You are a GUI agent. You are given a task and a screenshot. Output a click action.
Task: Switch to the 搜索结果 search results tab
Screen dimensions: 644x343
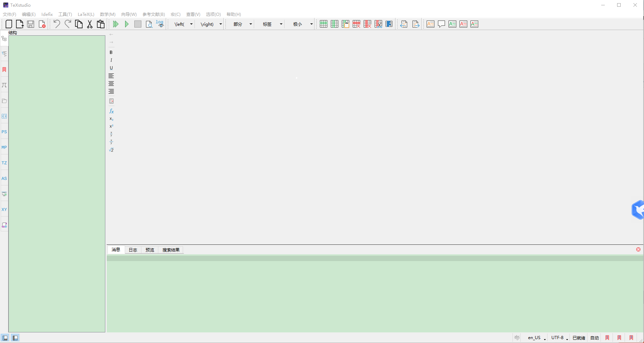tap(171, 250)
